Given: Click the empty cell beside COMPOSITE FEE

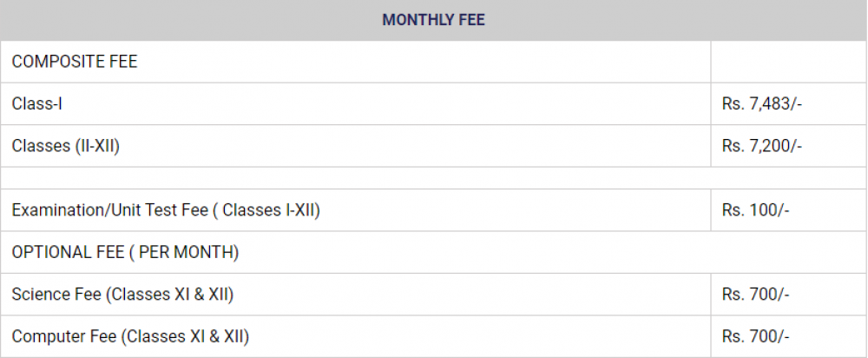Looking at the screenshot, I should (x=788, y=62).
